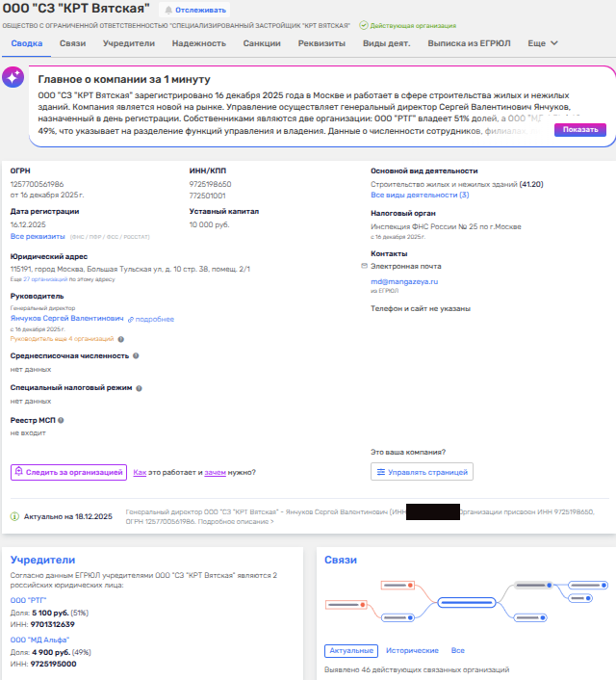Select the Актуальные connections filter
The width and height of the screenshot is (616, 680).
pyautogui.click(x=351, y=651)
